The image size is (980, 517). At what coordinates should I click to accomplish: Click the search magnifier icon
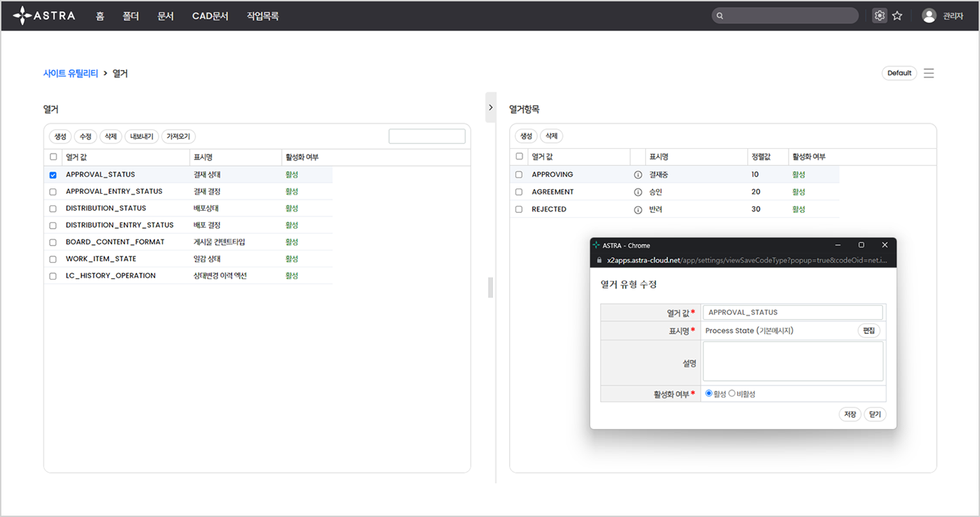(x=720, y=16)
